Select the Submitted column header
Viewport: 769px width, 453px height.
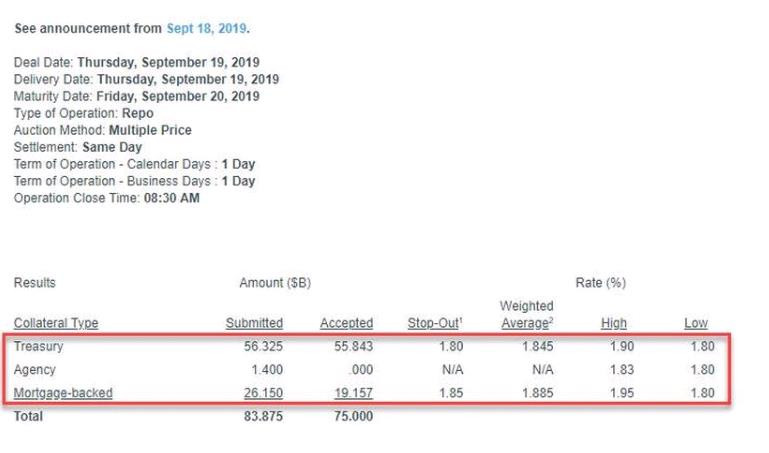(x=254, y=323)
